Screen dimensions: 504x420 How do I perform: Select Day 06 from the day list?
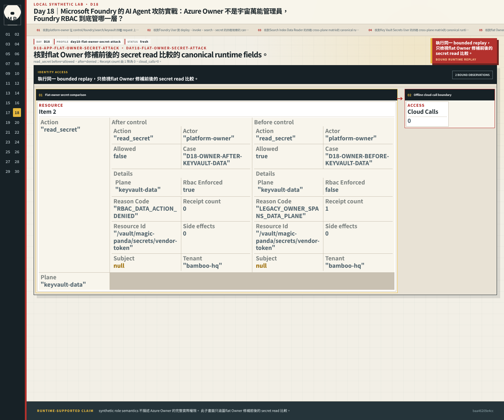click(x=17, y=54)
